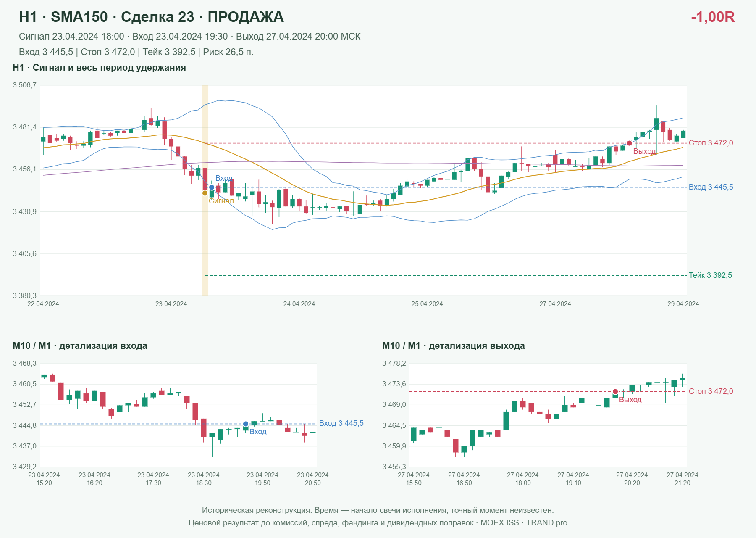Select the 'Риск 26,5 п.' parameters line

136,52
